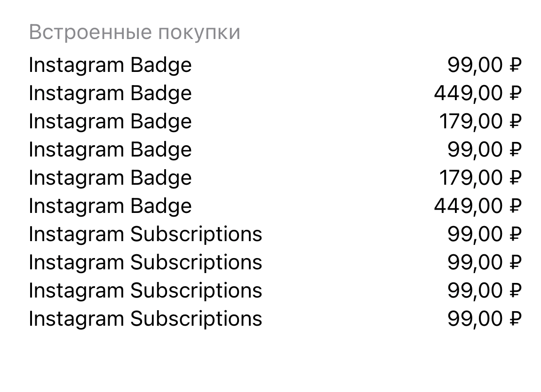Click the second 449,00 ₽ price
This screenshot has width=541, height=392.
pyautogui.click(x=478, y=206)
